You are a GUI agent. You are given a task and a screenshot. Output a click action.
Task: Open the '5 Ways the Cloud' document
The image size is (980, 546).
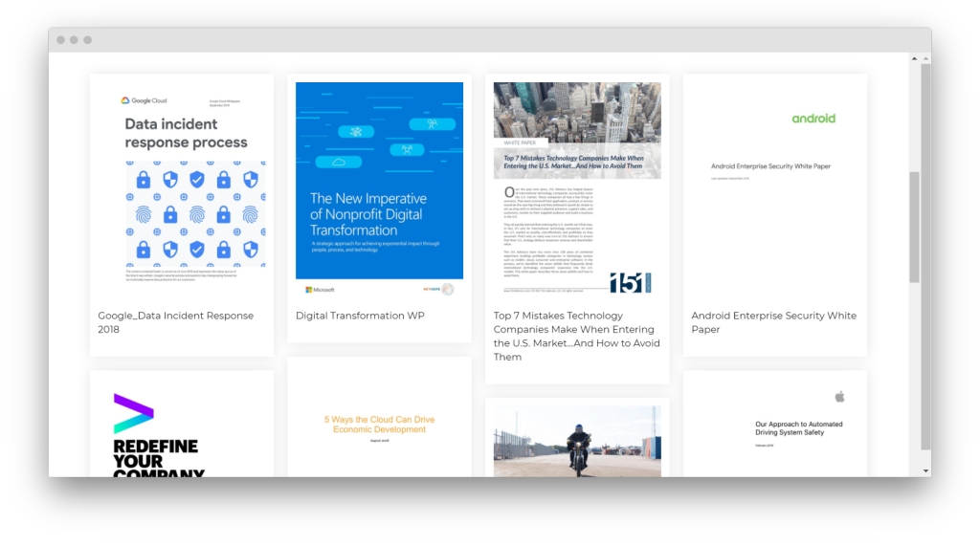[379, 426]
